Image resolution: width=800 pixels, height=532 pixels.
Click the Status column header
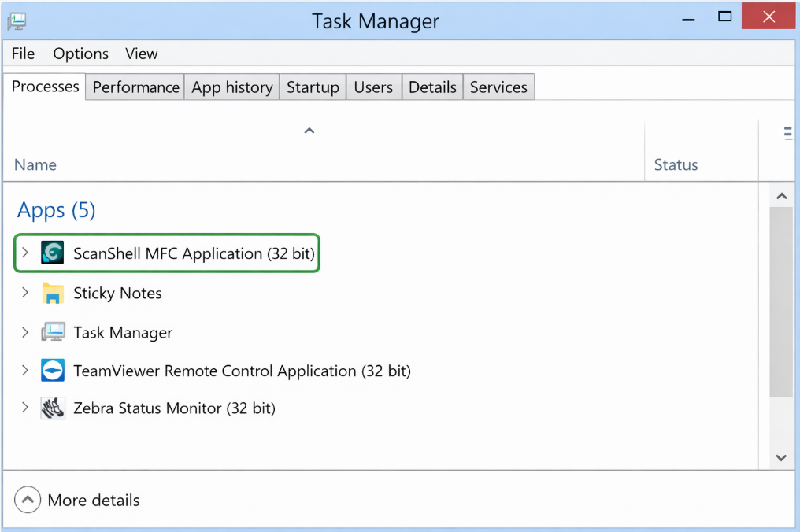coord(676,164)
